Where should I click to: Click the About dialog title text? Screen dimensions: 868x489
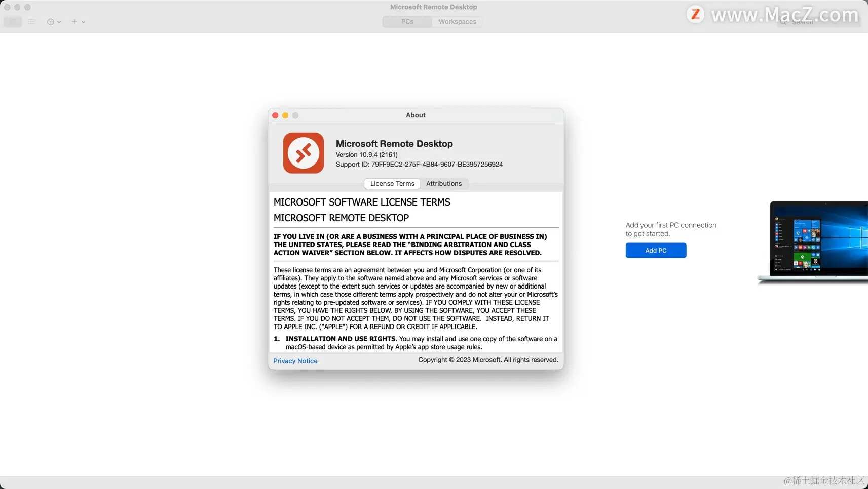(416, 115)
